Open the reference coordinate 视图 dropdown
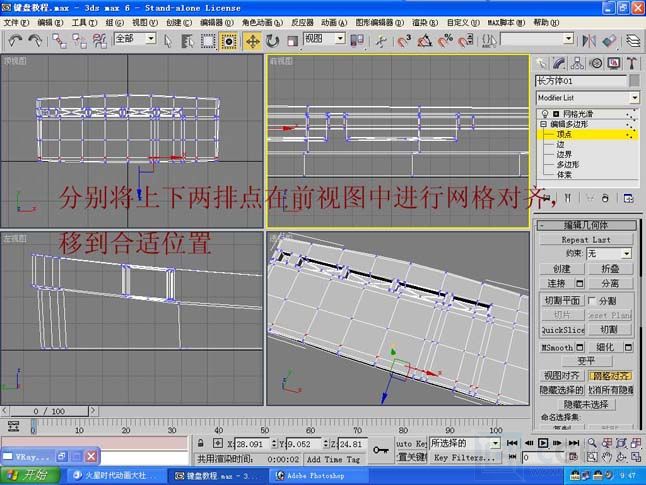Image resolution: width=646 pixels, height=485 pixels. tap(340, 38)
